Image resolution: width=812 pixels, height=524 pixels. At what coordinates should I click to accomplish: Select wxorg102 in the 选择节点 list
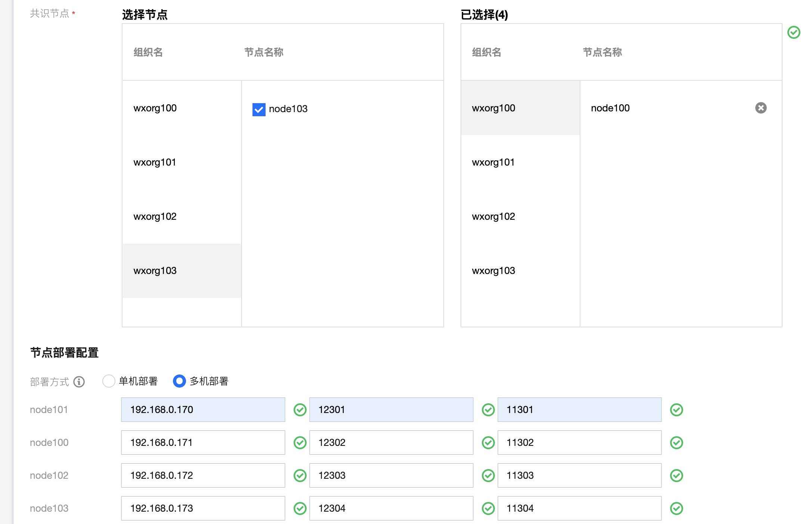click(155, 217)
